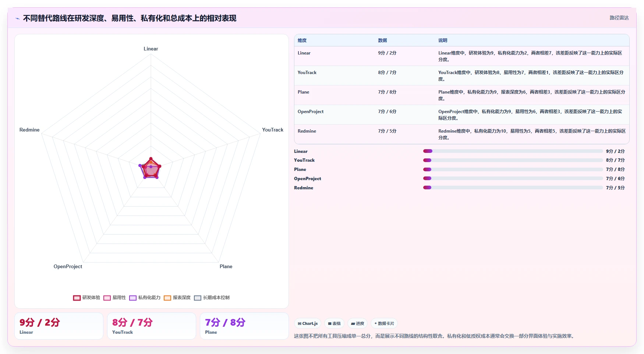Click table cell 7分 / 6分 for OpenProject
The image size is (644, 354).
click(x=387, y=112)
